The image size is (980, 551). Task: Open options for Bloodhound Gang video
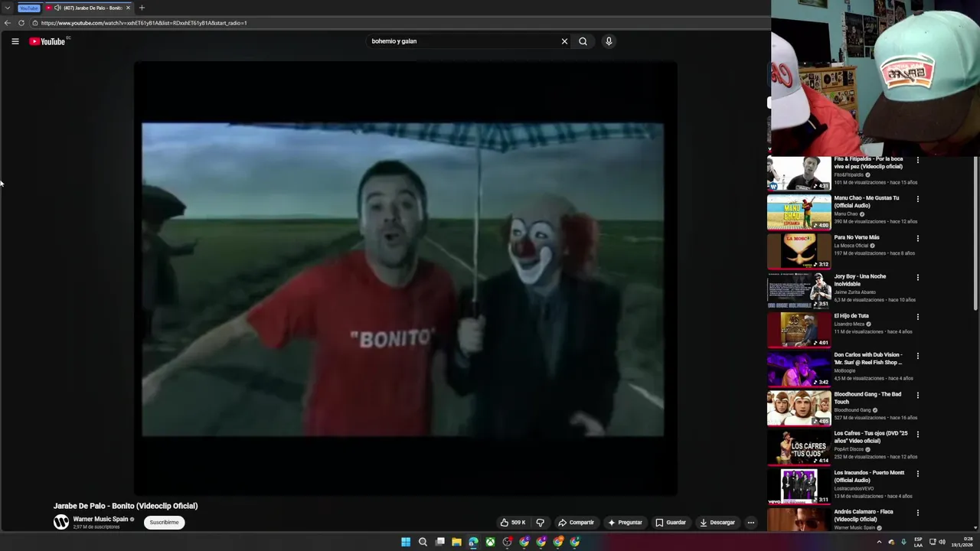tap(917, 395)
